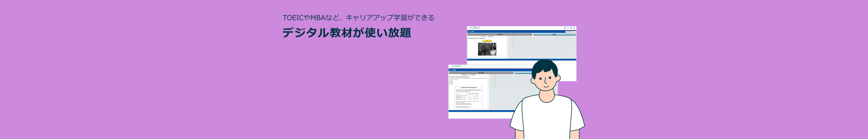Select answer (A) in the upper test window
The height and width of the screenshot is (139, 868).
(x=511, y=37)
